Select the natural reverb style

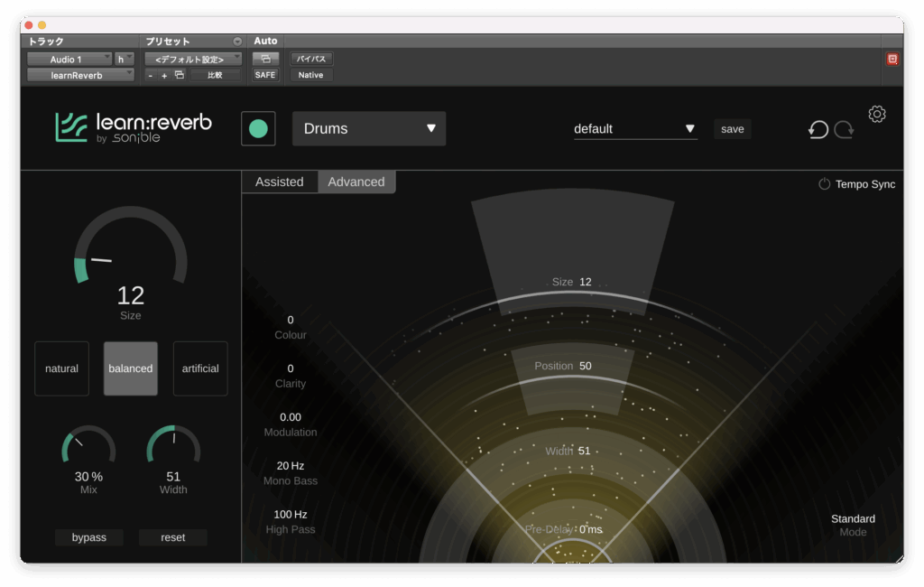62,368
